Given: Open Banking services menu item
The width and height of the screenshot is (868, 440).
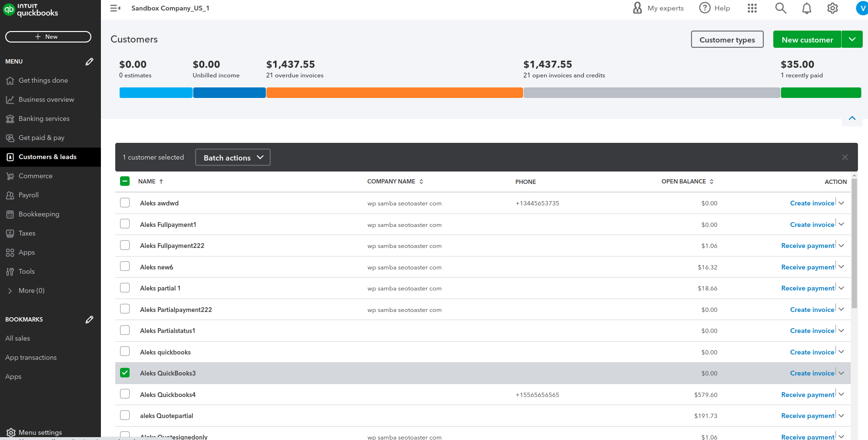Looking at the screenshot, I should pyautogui.click(x=50, y=119).
